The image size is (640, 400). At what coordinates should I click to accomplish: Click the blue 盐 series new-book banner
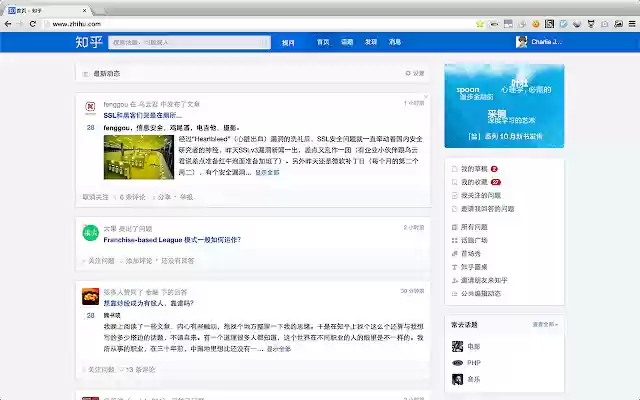(504, 106)
